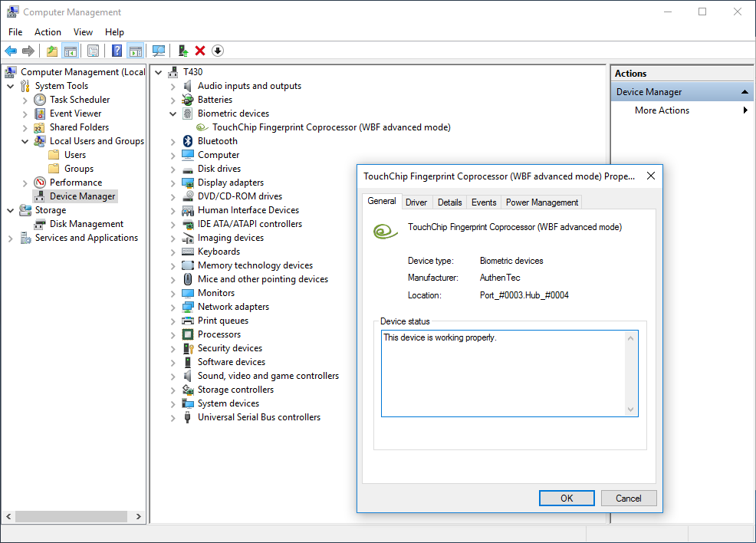Click the Security devices icon
Viewport: 756px width, 543px height.
tap(188, 348)
